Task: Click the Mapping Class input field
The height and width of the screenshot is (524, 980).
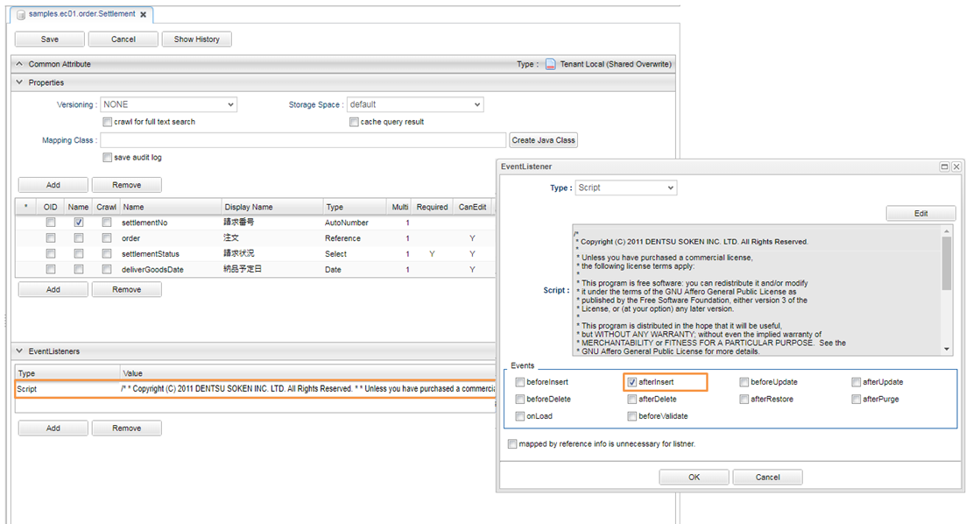Action: [303, 140]
